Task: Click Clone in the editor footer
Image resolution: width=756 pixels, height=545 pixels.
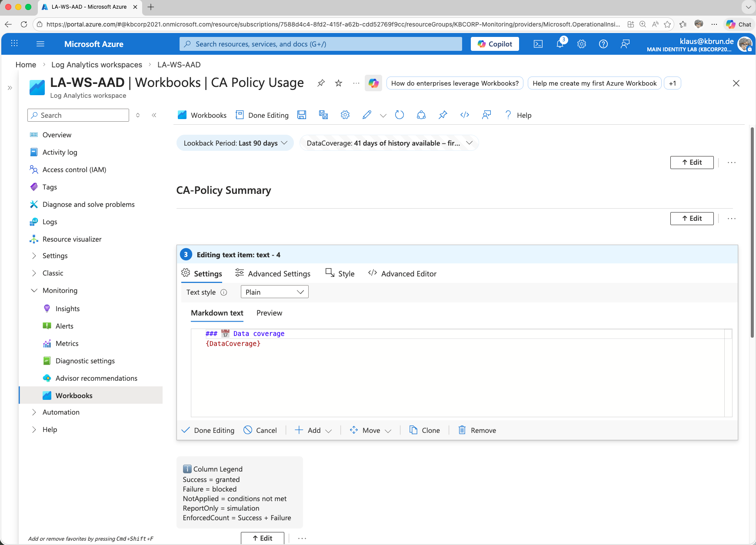Action: pos(425,430)
